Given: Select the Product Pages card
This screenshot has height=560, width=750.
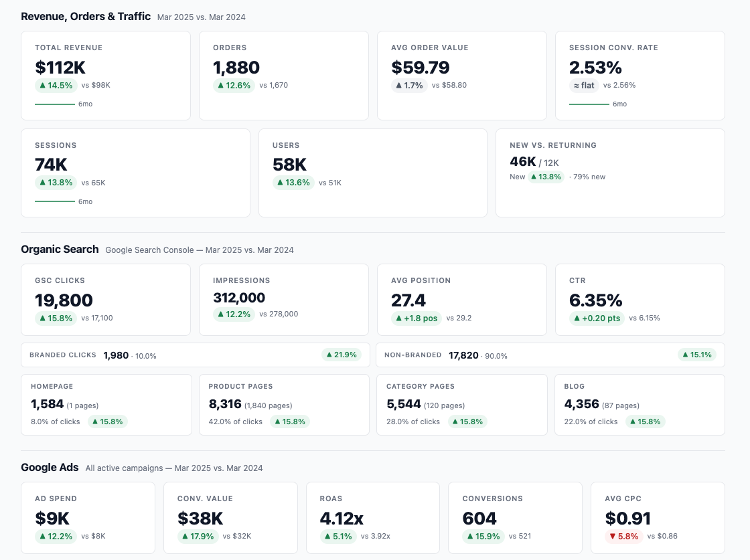Looking at the screenshot, I should click(284, 404).
